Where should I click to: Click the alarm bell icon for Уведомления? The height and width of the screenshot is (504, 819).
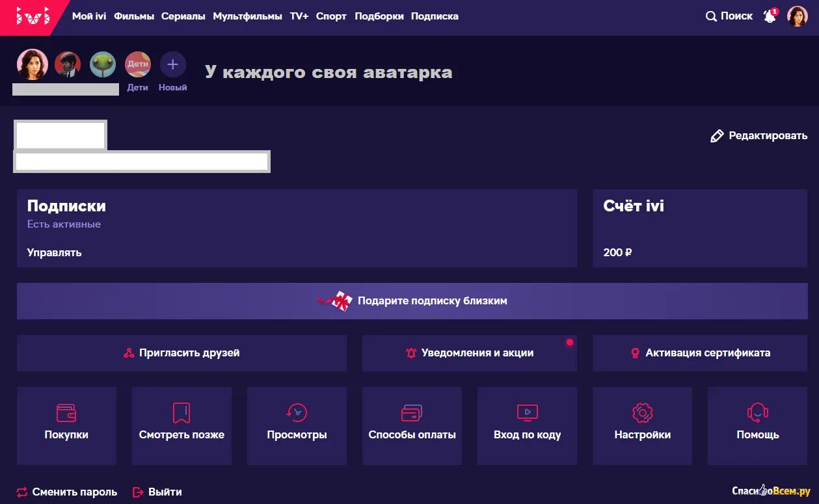pos(411,353)
